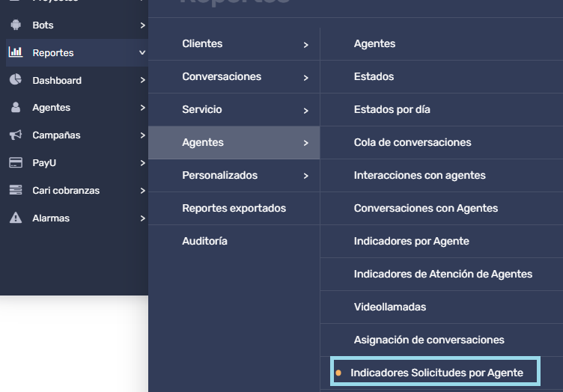
Task: Open the Estados report
Action: click(441, 77)
